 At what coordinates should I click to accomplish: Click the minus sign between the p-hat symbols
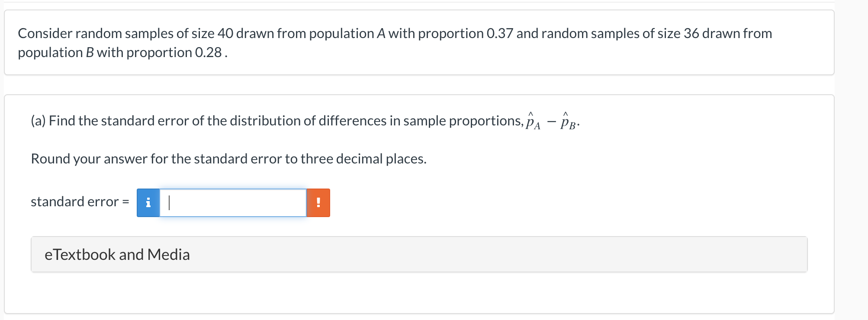[x=550, y=122]
